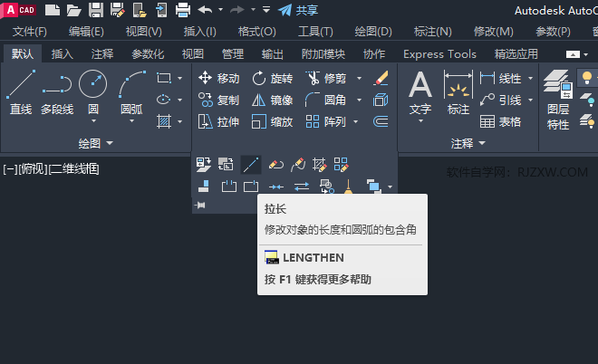Expand the Trim (修剪) dropdown arrow
This screenshot has width=598, height=364.
360,78
